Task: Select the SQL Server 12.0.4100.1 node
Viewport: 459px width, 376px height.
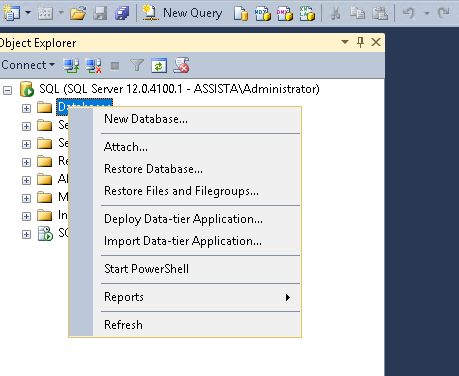Action: [179, 89]
